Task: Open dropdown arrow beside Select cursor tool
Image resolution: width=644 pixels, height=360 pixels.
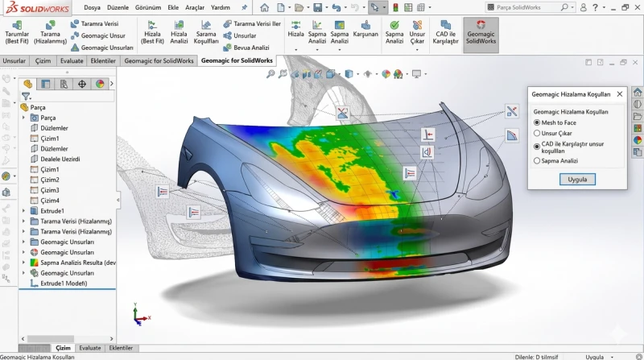Action: pos(384,7)
